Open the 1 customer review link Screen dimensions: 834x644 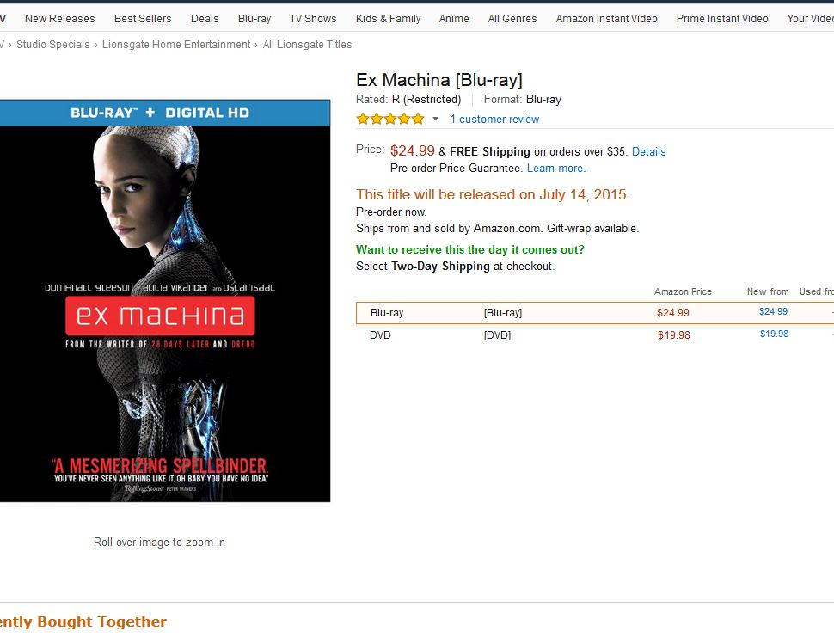click(494, 120)
